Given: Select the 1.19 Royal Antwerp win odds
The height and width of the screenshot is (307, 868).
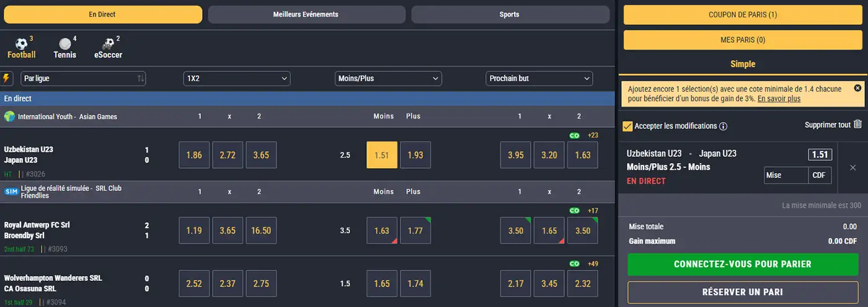Looking at the screenshot, I should click(194, 230).
